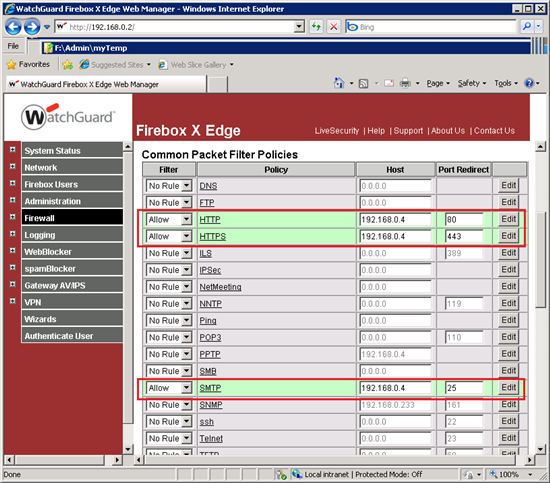
Task: Click the SMTP port redirect field 25
Action: point(464,388)
